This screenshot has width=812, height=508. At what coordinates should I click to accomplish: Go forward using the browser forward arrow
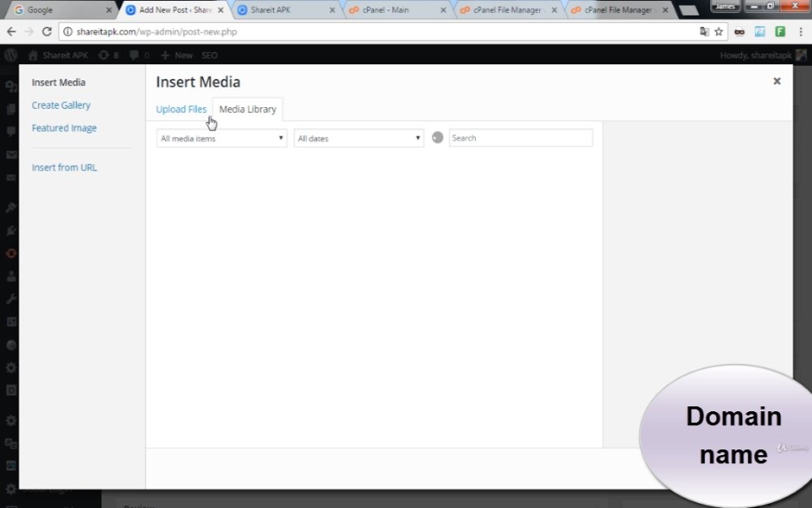(x=29, y=32)
